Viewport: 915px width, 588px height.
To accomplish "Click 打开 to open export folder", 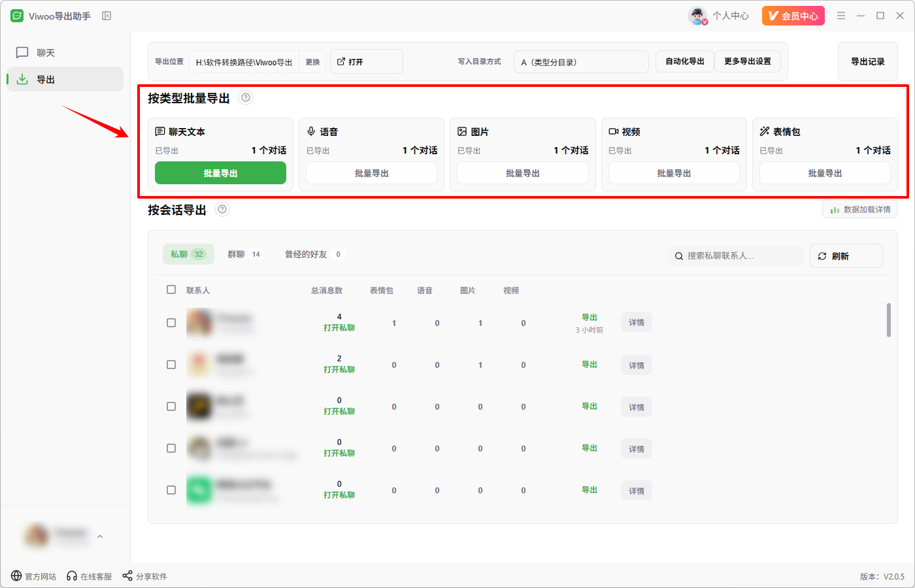I will pos(366,61).
